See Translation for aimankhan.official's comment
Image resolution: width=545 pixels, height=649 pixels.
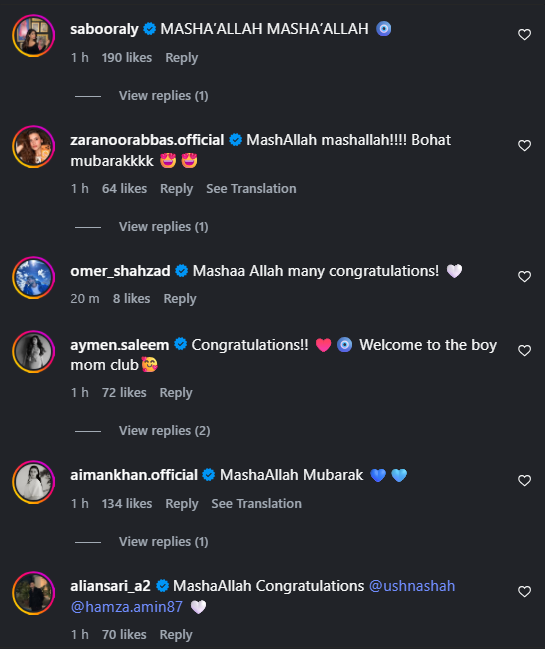pos(257,504)
